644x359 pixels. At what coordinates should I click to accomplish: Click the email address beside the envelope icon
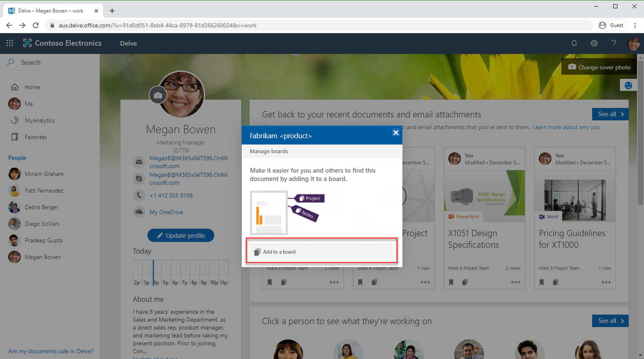[189, 162]
